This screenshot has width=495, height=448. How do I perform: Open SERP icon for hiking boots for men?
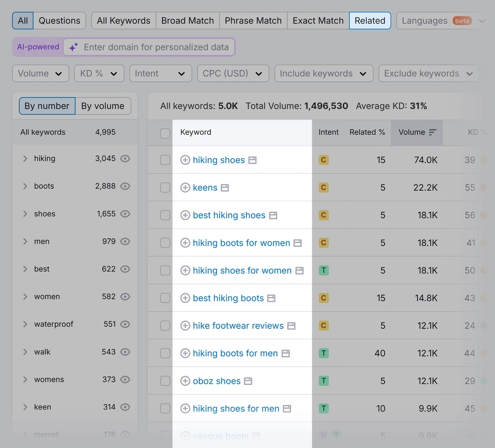coord(285,354)
